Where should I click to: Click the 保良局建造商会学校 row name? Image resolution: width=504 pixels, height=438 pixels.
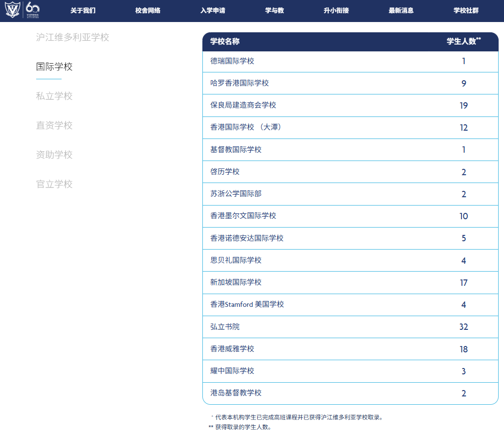click(243, 105)
